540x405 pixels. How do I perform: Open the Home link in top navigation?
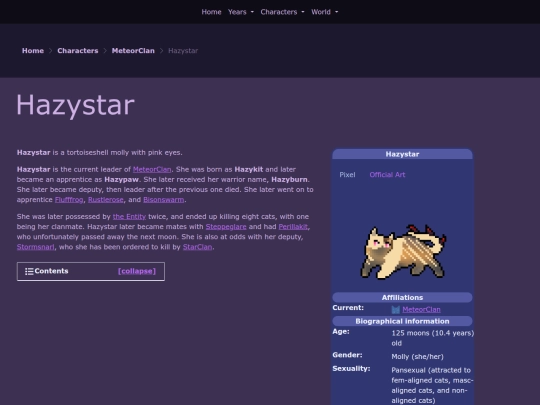(211, 12)
